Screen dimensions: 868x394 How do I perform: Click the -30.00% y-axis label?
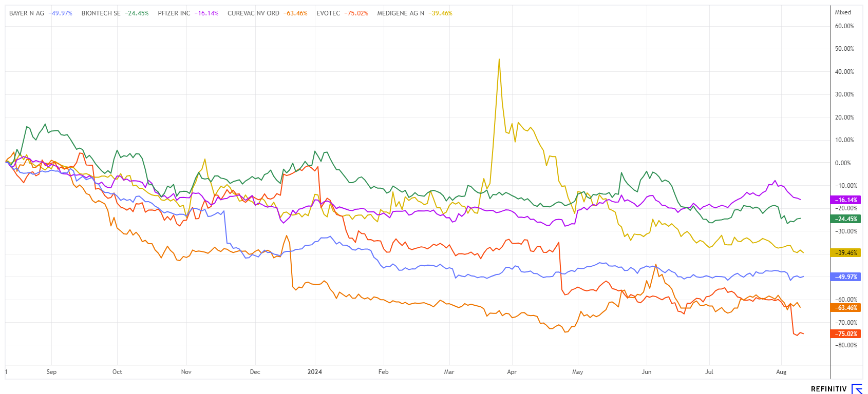[x=846, y=231]
